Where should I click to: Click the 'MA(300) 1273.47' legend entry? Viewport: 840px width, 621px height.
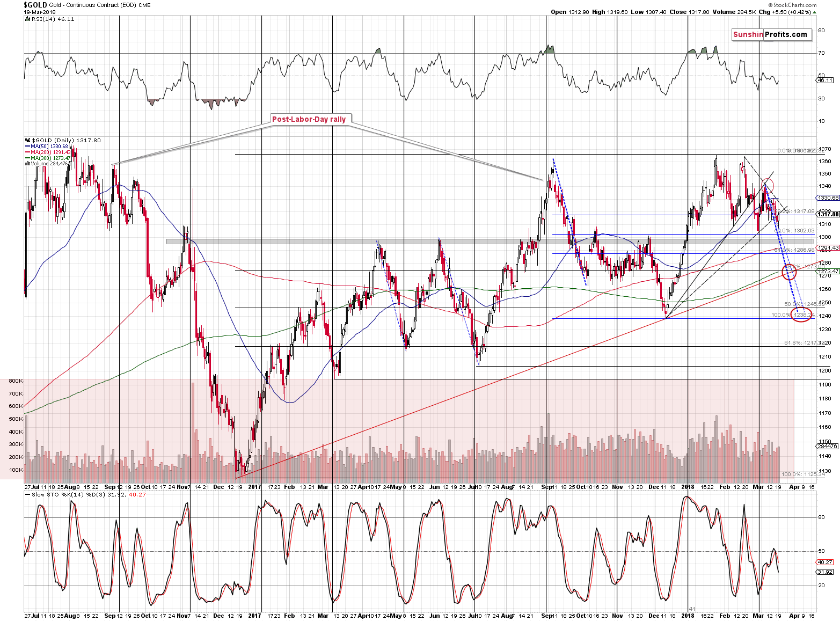coord(50,158)
